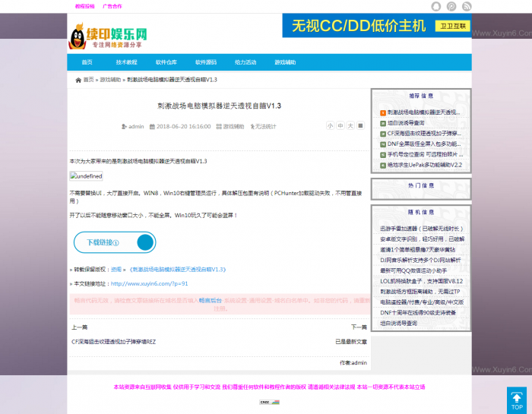Click the 无视CC/DD低价主机 banner ad
This screenshot has height=414, width=532.
(x=376, y=25)
